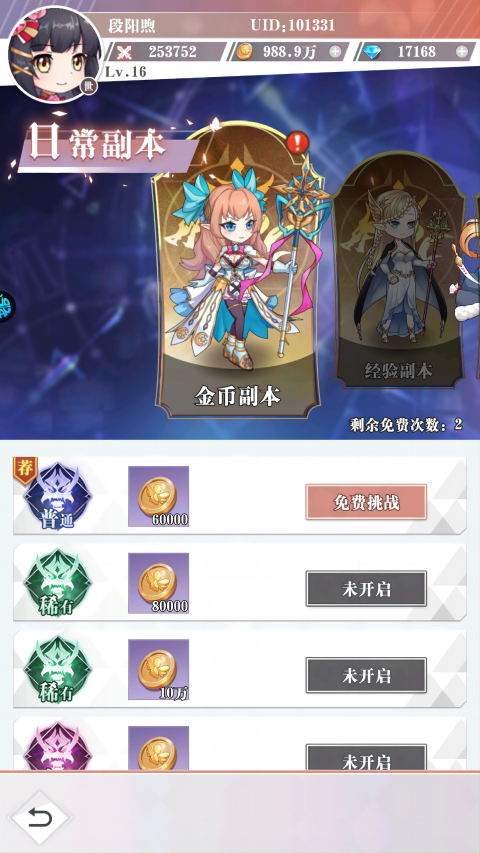Tap the crossed swords power icon
This screenshot has height=853, width=480.
click(125, 52)
